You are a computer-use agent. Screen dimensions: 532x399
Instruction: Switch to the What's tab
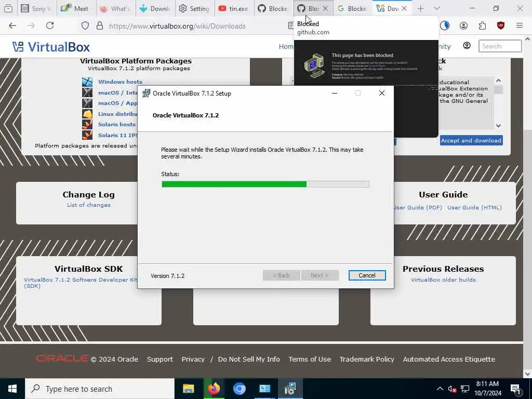pos(116,8)
